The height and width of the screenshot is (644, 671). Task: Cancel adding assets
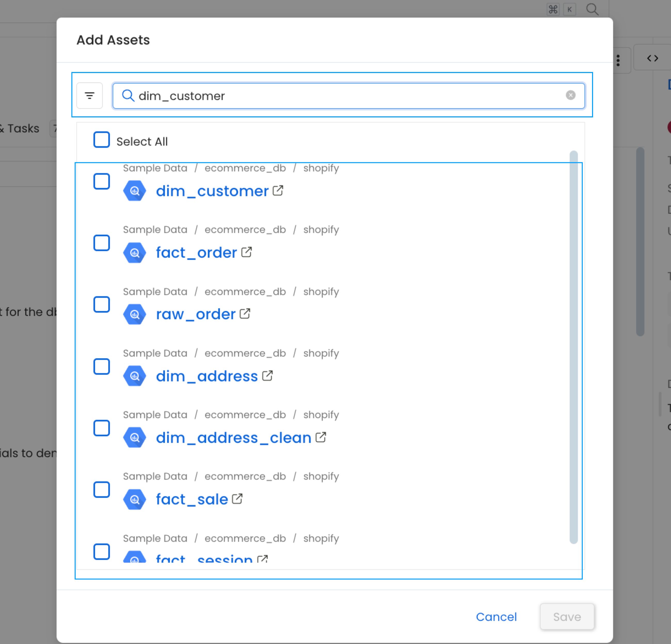[x=496, y=617]
